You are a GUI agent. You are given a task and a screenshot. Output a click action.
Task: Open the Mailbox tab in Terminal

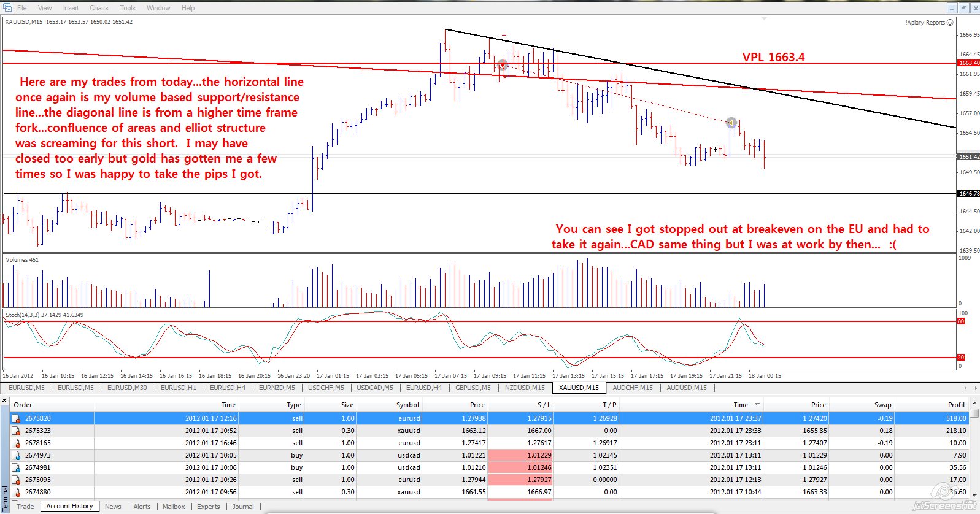pyautogui.click(x=174, y=507)
